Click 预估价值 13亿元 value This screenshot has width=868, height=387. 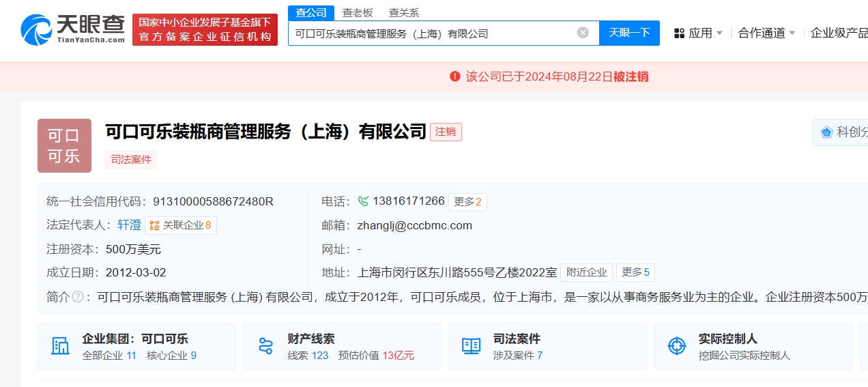click(376, 355)
